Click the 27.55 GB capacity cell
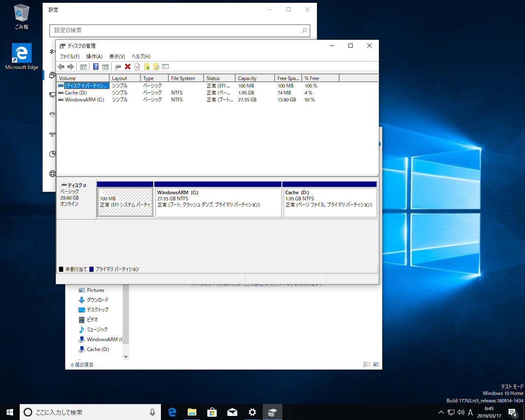 [x=247, y=100]
